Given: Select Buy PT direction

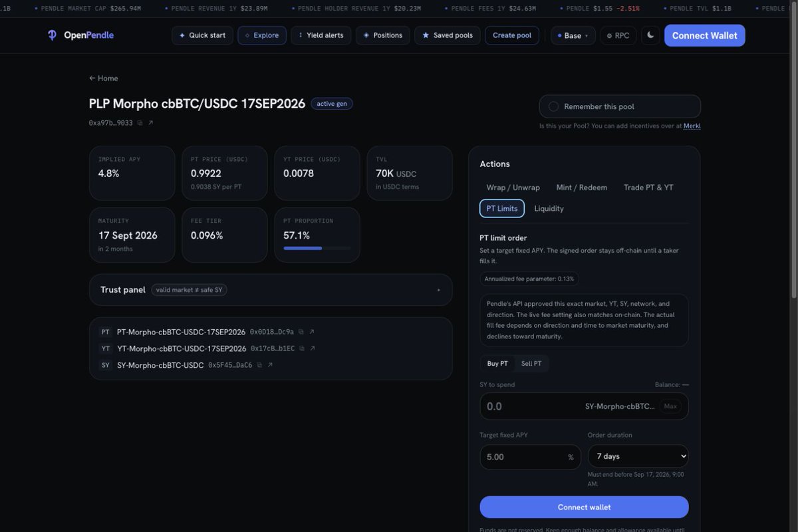Looking at the screenshot, I should 497,364.
